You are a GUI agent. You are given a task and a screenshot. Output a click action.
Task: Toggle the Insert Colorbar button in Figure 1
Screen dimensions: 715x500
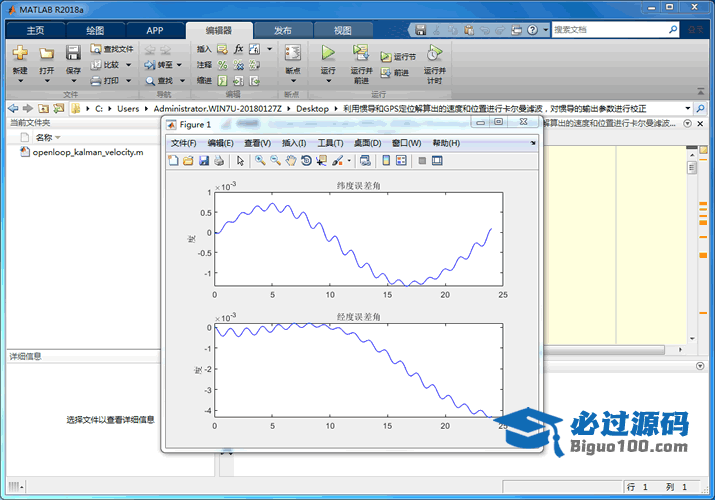pyautogui.click(x=386, y=160)
